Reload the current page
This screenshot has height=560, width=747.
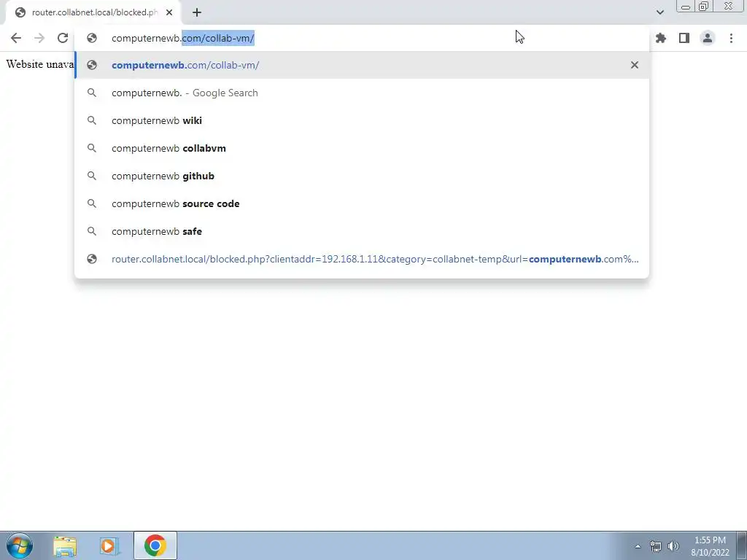coord(63,38)
